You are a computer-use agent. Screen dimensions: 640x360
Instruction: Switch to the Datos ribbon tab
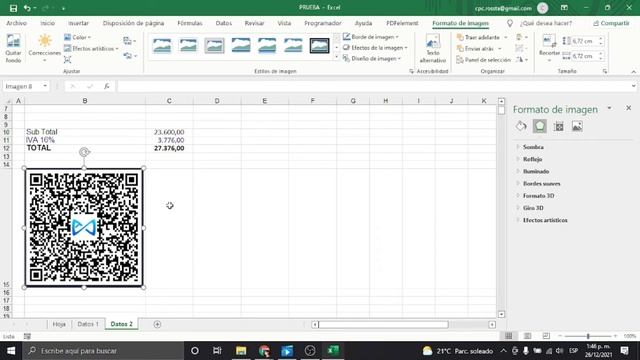pyautogui.click(x=224, y=23)
